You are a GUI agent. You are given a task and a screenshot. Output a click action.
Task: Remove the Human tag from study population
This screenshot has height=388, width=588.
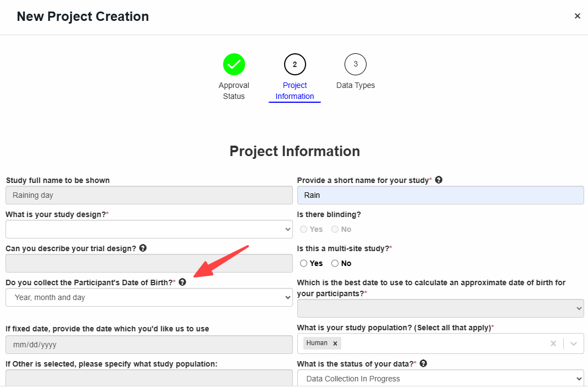(335, 343)
